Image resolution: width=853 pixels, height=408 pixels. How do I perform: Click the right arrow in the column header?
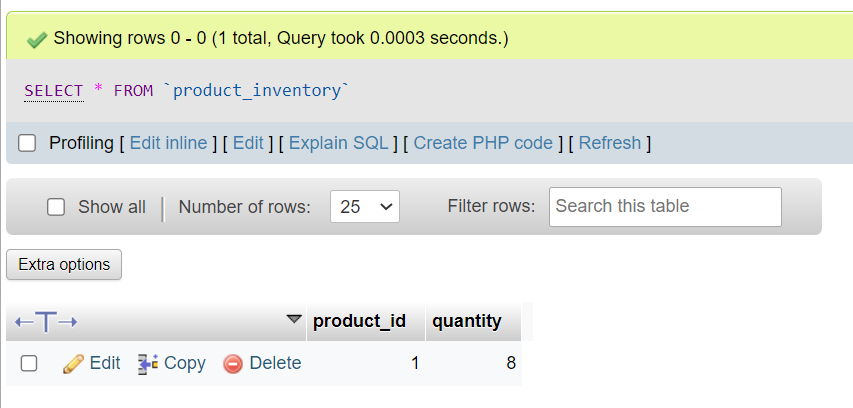pyautogui.click(x=69, y=322)
